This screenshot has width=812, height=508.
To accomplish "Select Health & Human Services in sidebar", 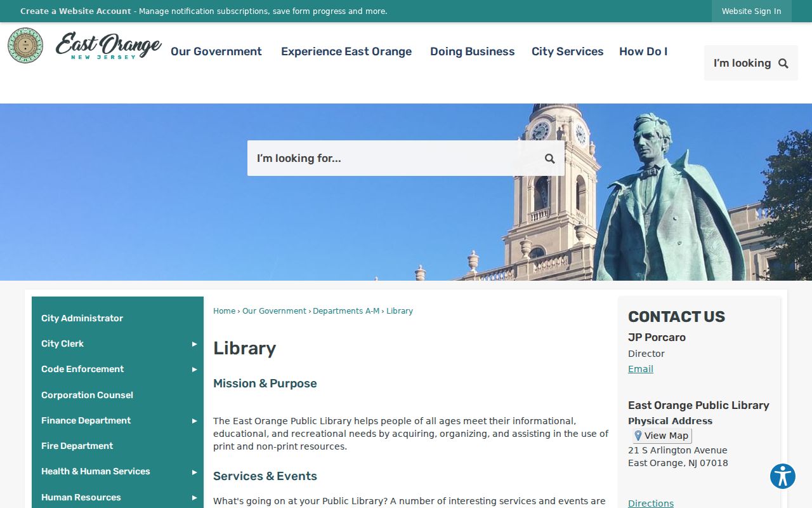I will pos(96,471).
